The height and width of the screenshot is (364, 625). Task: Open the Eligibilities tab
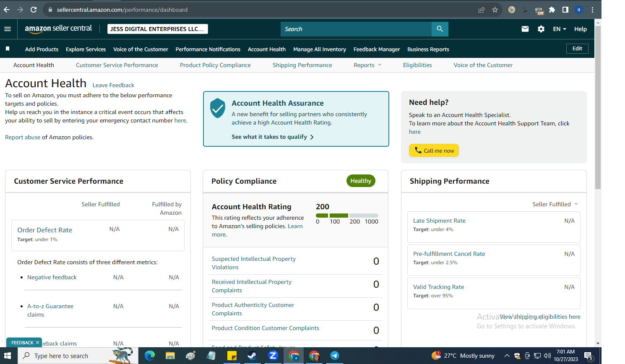(417, 65)
